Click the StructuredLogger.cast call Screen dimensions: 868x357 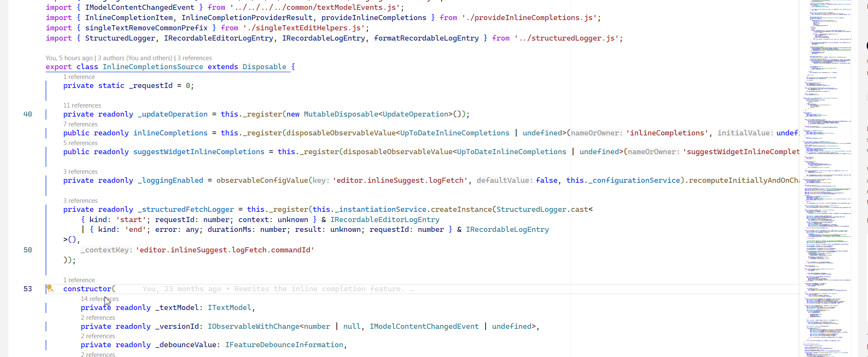coord(542,209)
